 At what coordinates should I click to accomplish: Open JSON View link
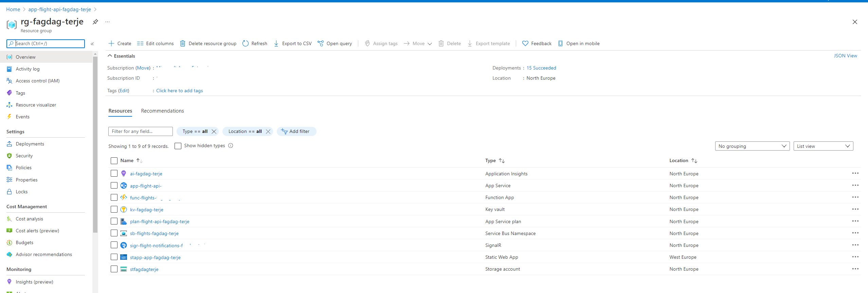[x=845, y=56]
